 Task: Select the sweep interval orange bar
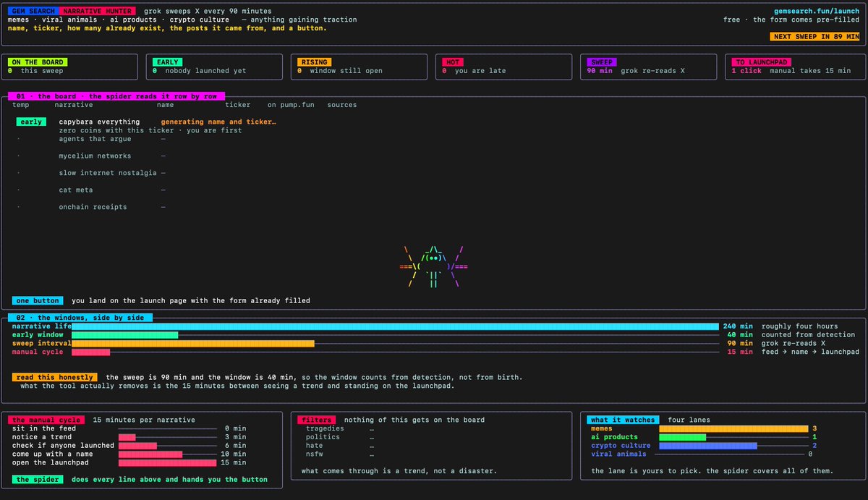pos(193,343)
